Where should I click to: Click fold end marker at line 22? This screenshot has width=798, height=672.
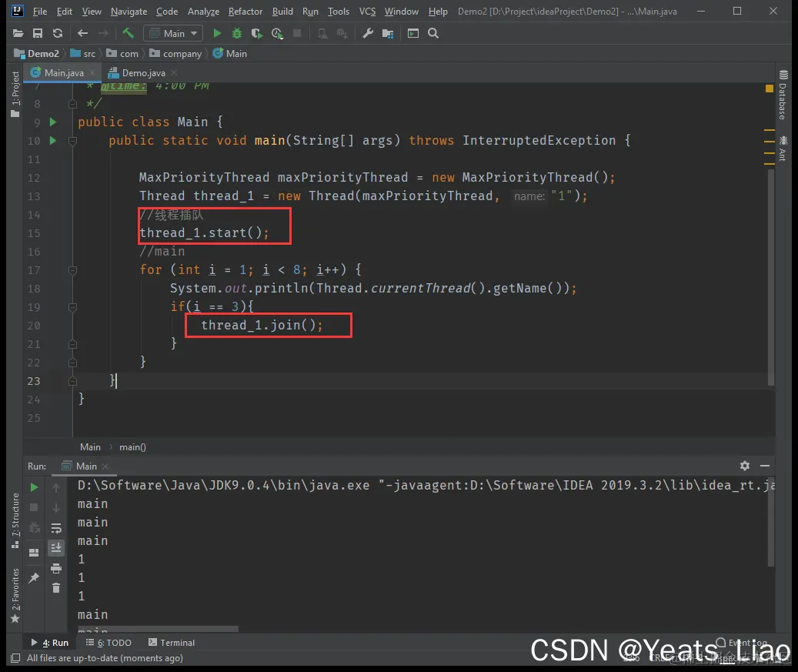[73, 363]
